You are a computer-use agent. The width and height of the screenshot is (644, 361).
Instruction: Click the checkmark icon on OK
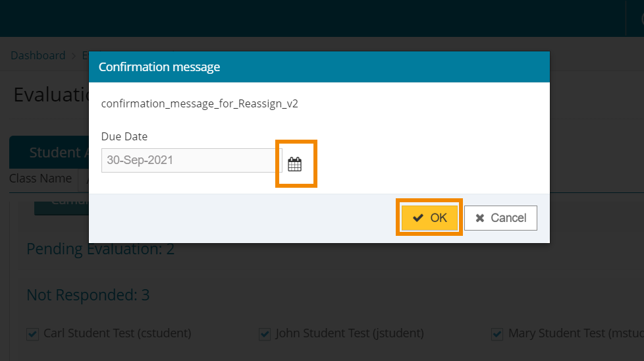point(417,218)
